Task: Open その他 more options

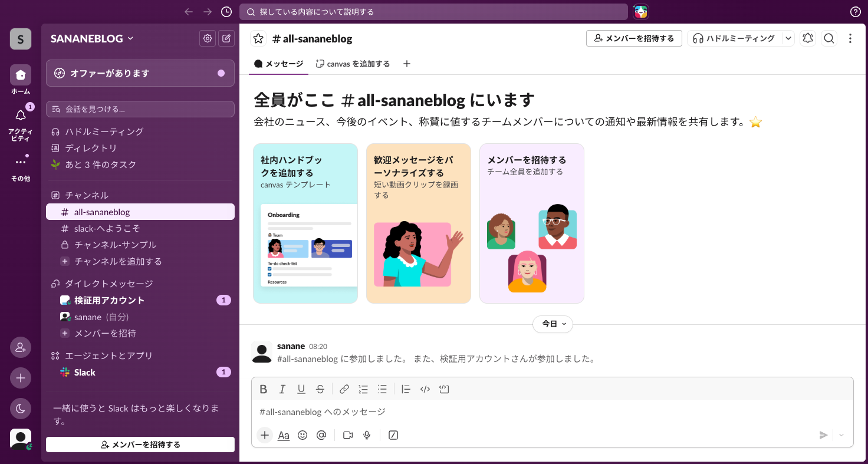Action: coord(21,168)
